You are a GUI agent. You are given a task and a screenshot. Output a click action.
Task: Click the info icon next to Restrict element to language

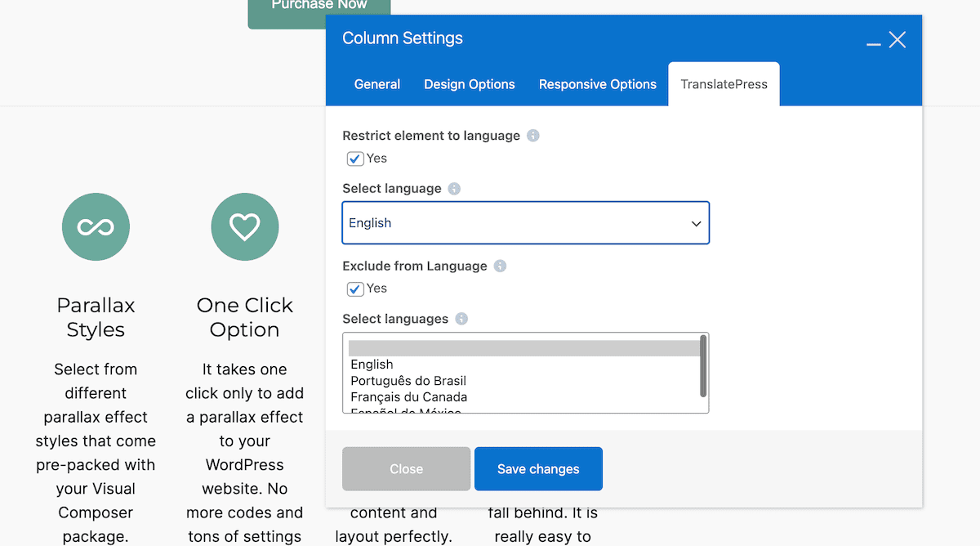point(532,135)
